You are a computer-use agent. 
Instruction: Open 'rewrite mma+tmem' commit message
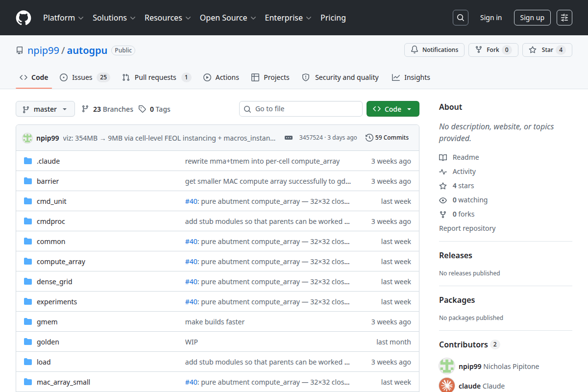[x=262, y=161]
